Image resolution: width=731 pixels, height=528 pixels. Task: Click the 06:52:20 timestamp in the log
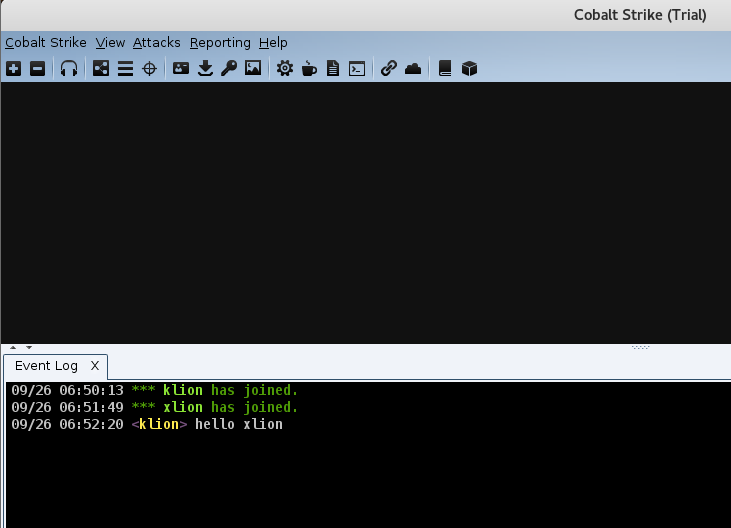91,425
